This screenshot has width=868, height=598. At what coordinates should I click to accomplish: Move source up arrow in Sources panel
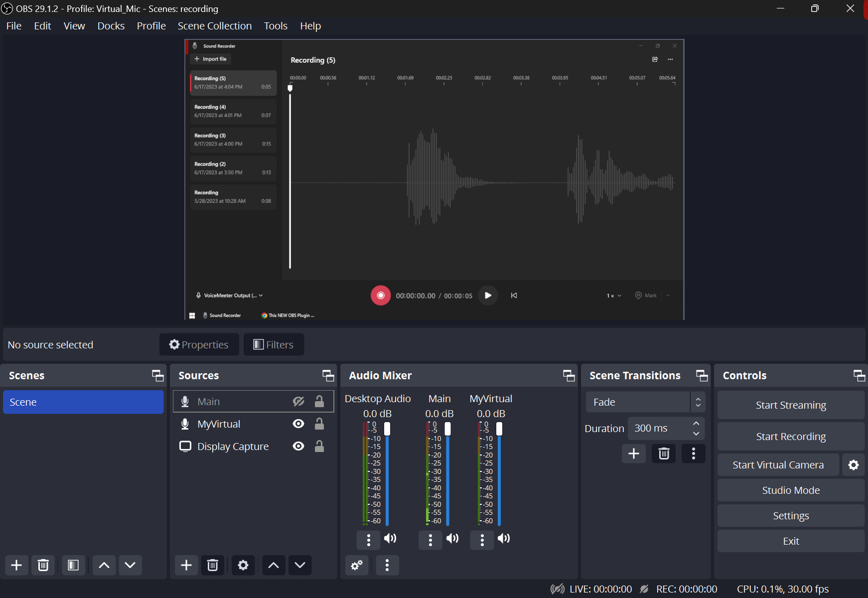(274, 565)
